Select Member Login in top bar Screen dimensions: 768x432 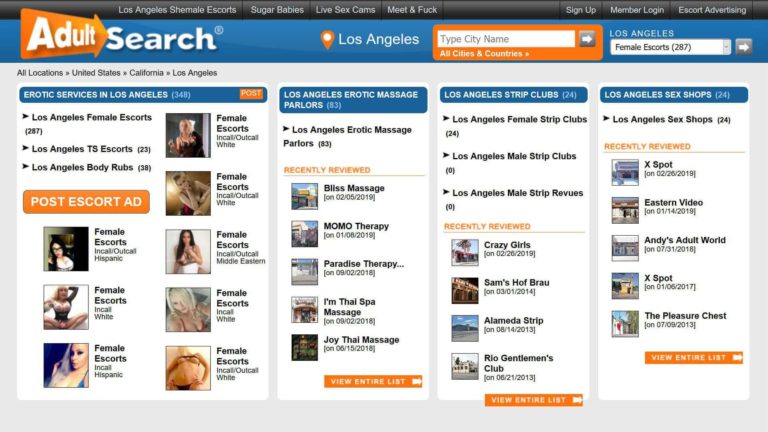click(637, 10)
